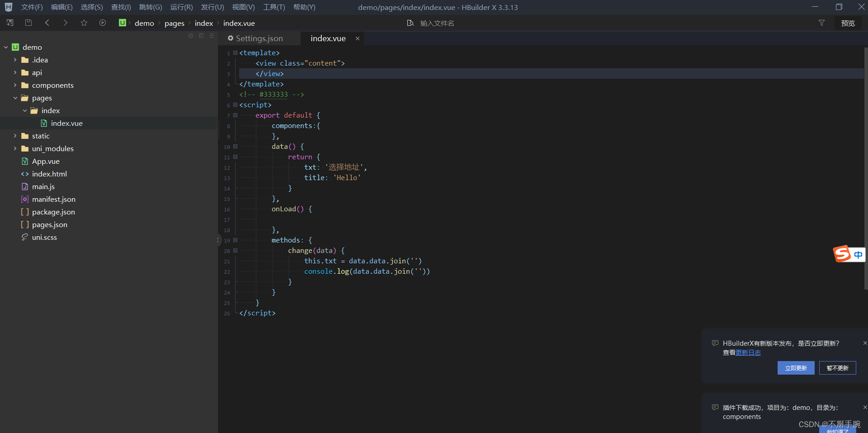Open the 运行(R) menu

tap(181, 7)
